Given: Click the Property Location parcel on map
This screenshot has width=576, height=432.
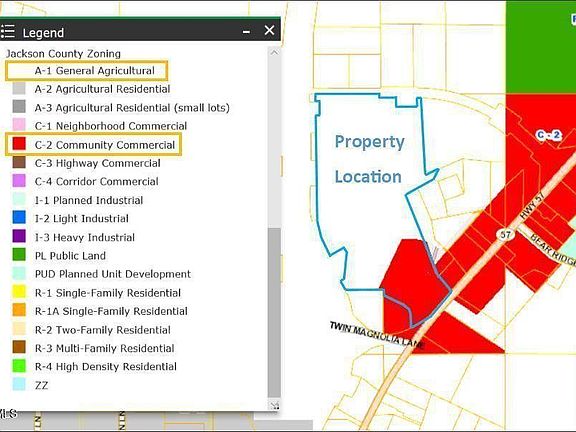Looking at the screenshot, I should coord(369,159).
